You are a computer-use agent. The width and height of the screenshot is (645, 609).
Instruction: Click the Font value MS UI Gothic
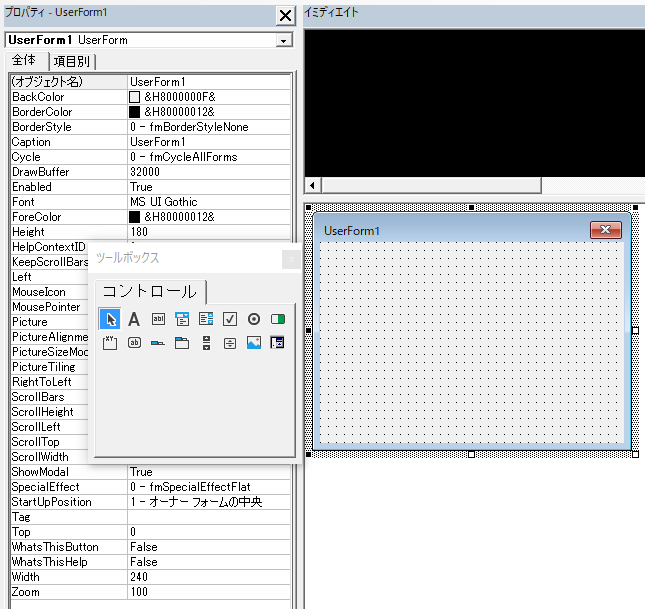click(164, 202)
